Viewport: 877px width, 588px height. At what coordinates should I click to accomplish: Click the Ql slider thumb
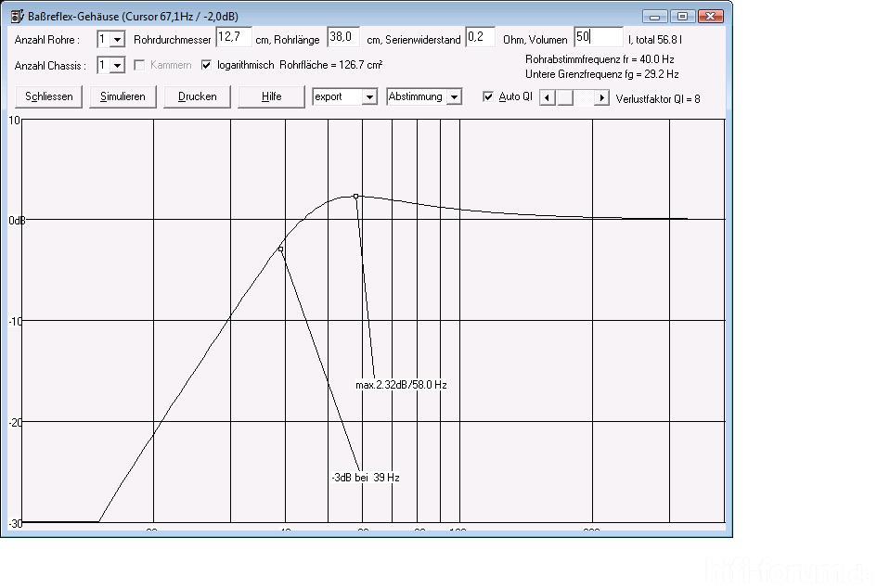coord(565,97)
